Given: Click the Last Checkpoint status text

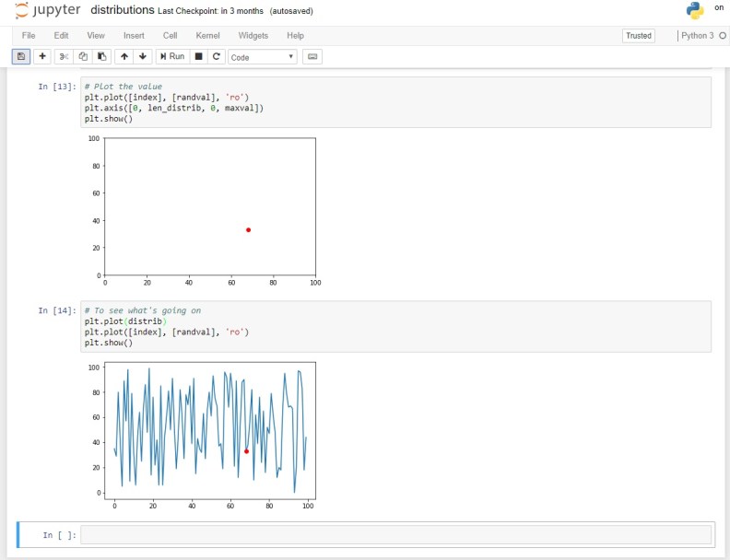Looking at the screenshot, I should point(210,11).
